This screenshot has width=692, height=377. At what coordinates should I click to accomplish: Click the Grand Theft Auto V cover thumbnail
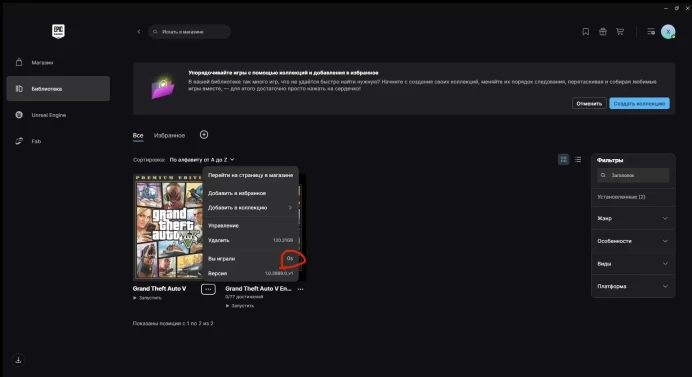point(168,227)
